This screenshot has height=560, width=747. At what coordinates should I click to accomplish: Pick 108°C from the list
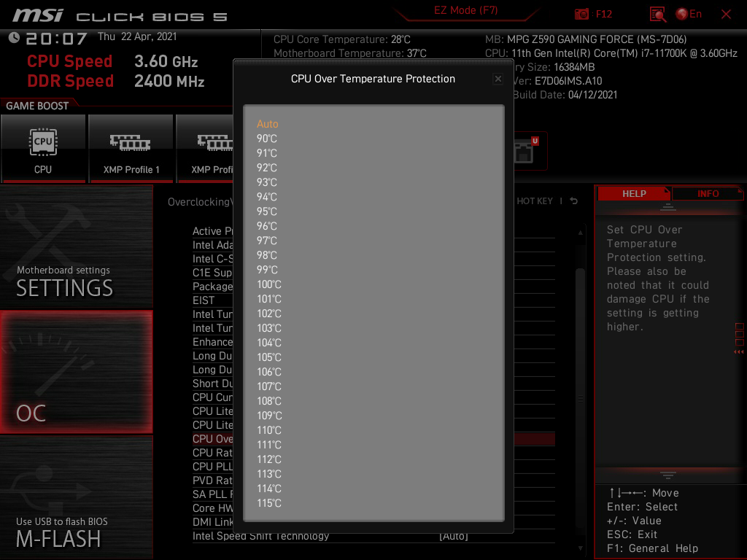point(269,401)
